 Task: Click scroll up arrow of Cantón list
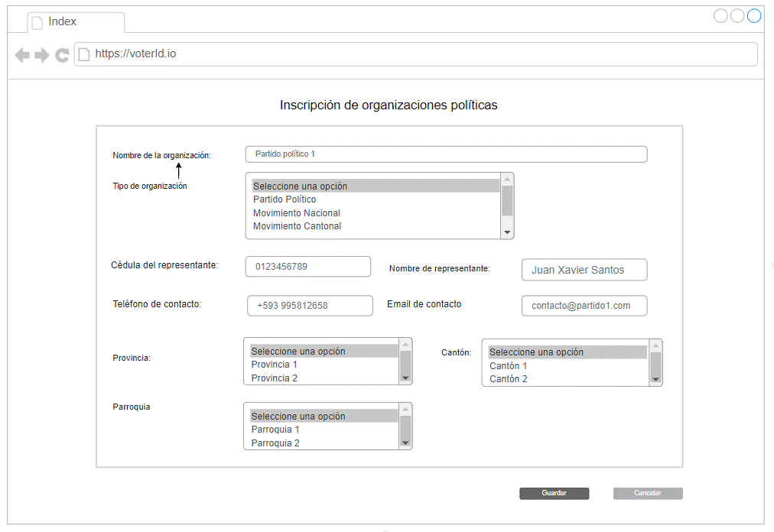pos(655,345)
